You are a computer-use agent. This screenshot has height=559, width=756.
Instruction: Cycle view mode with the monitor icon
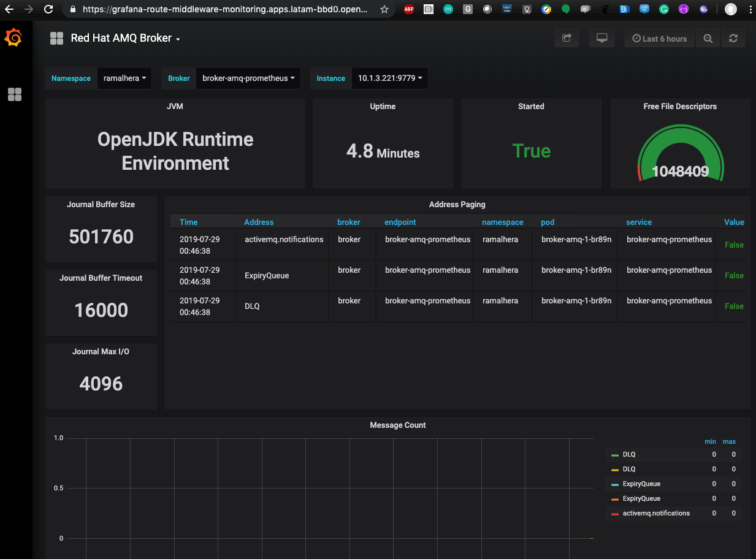coord(601,38)
